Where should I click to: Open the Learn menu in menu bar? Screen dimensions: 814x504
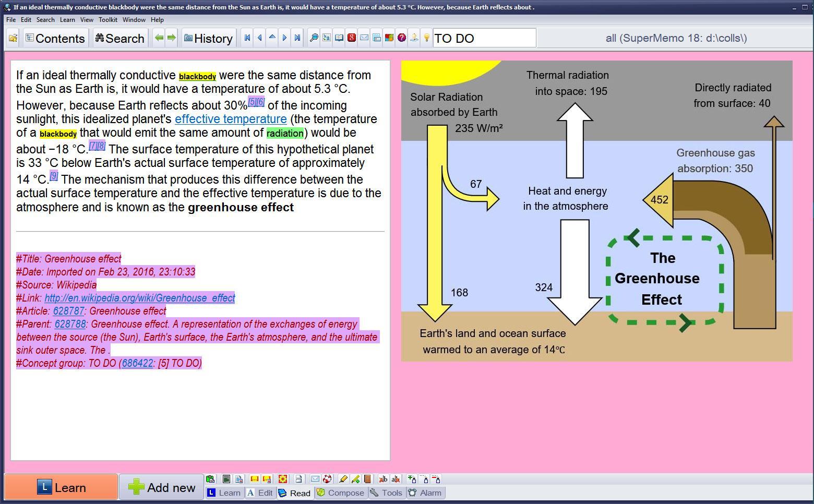pyautogui.click(x=67, y=20)
